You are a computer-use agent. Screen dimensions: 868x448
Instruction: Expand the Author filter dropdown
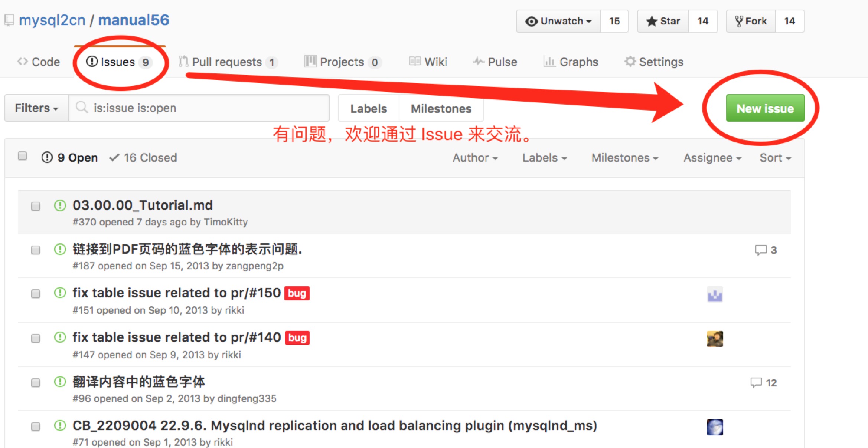(475, 158)
